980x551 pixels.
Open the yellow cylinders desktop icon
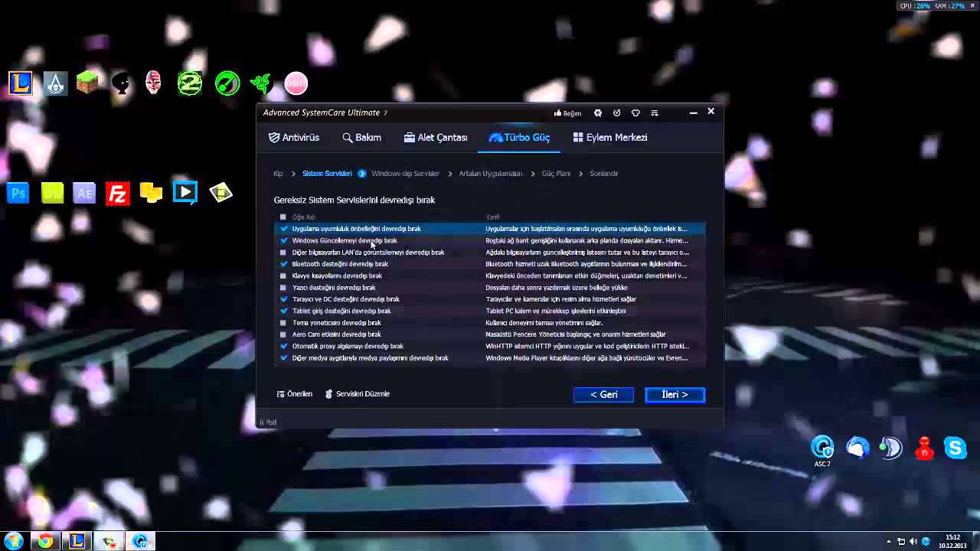click(151, 193)
